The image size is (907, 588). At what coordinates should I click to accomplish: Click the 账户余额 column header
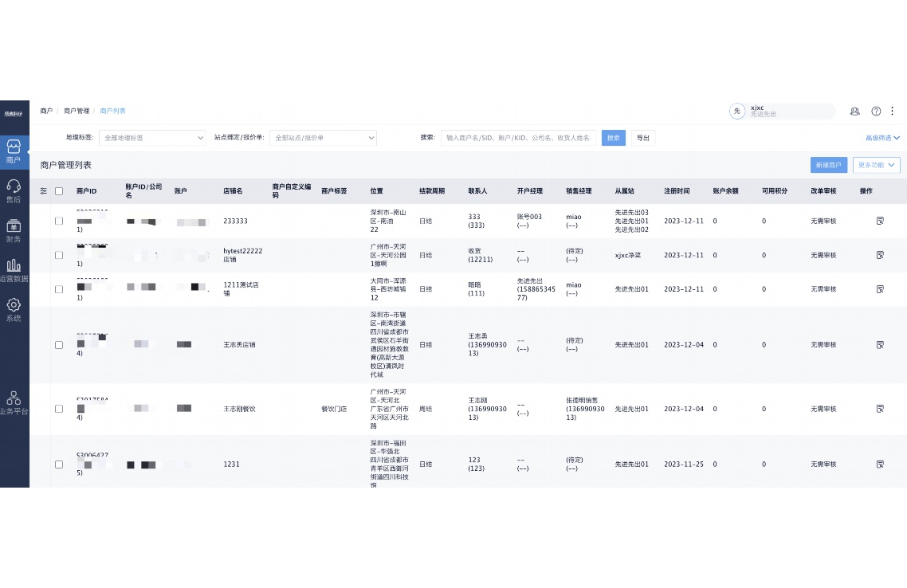click(725, 190)
